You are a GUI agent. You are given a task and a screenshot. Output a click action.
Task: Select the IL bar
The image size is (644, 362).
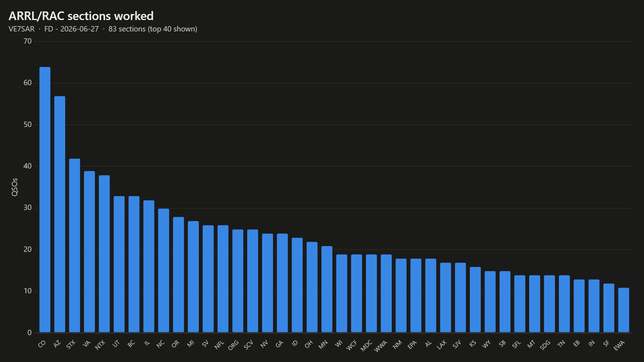point(149,266)
